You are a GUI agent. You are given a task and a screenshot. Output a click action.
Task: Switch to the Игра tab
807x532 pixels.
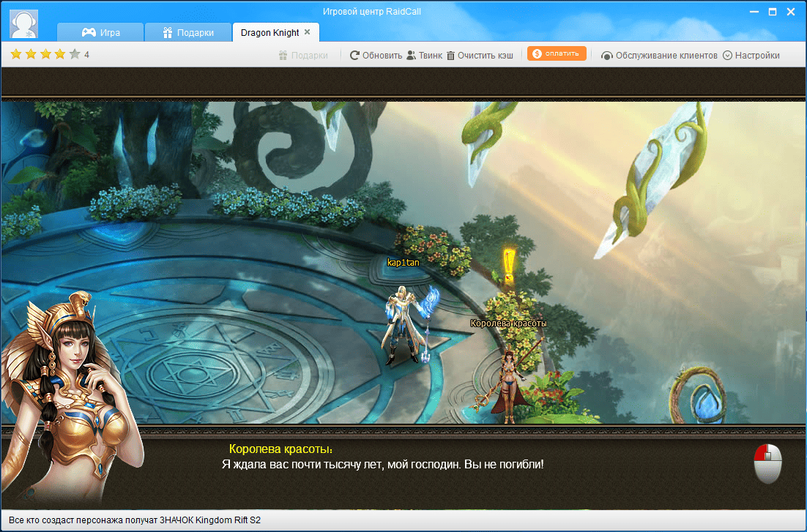pos(100,32)
